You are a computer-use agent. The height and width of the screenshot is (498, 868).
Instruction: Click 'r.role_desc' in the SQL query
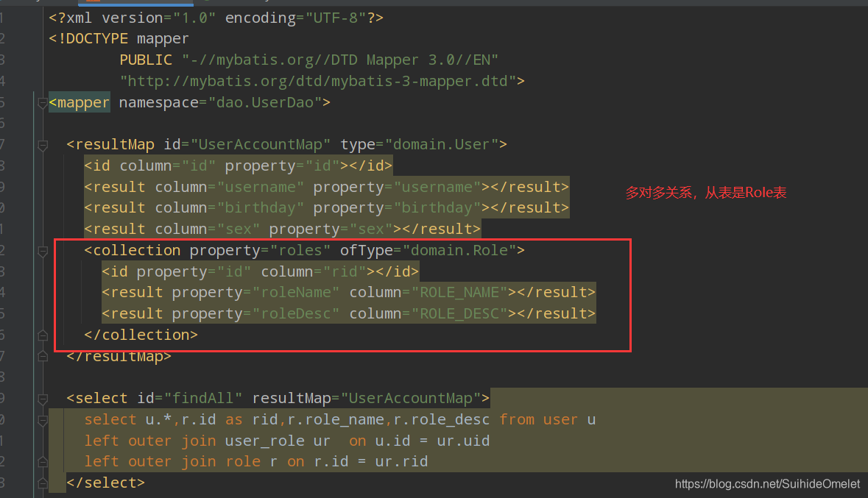pos(442,420)
